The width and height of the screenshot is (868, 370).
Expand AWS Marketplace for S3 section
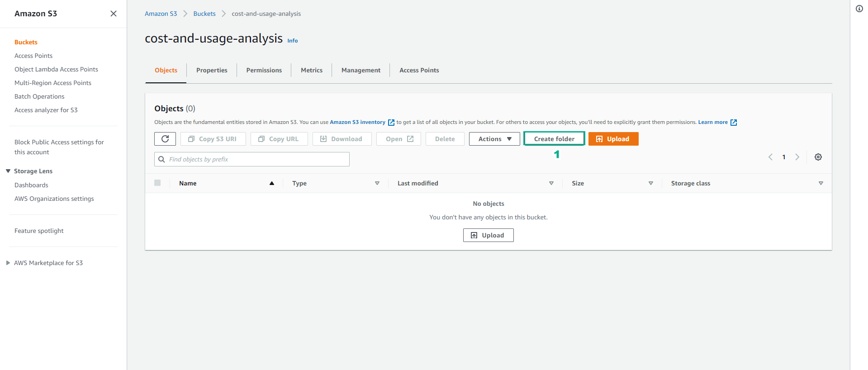coord(8,263)
